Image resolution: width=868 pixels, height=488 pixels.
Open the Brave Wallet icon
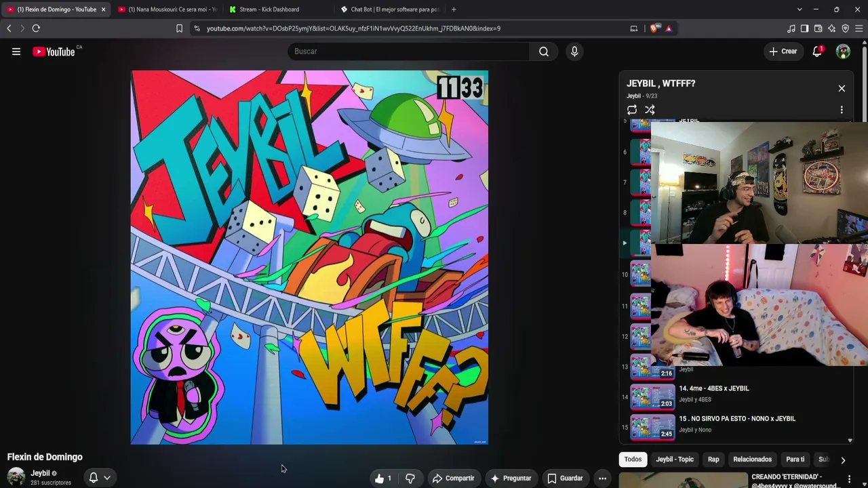point(818,28)
